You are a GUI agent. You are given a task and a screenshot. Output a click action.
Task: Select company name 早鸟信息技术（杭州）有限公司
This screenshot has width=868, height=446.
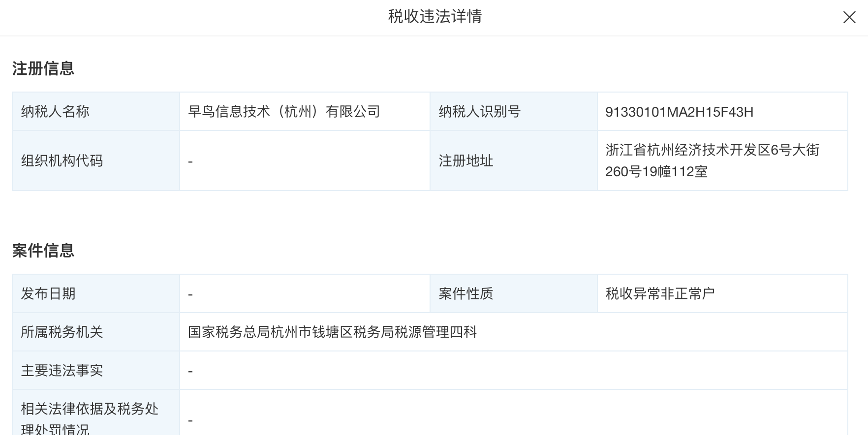coord(284,112)
